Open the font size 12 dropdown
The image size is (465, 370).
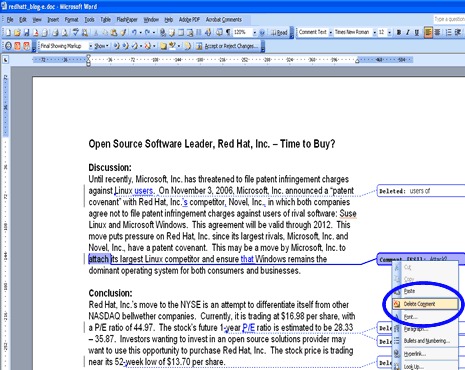coord(390,32)
